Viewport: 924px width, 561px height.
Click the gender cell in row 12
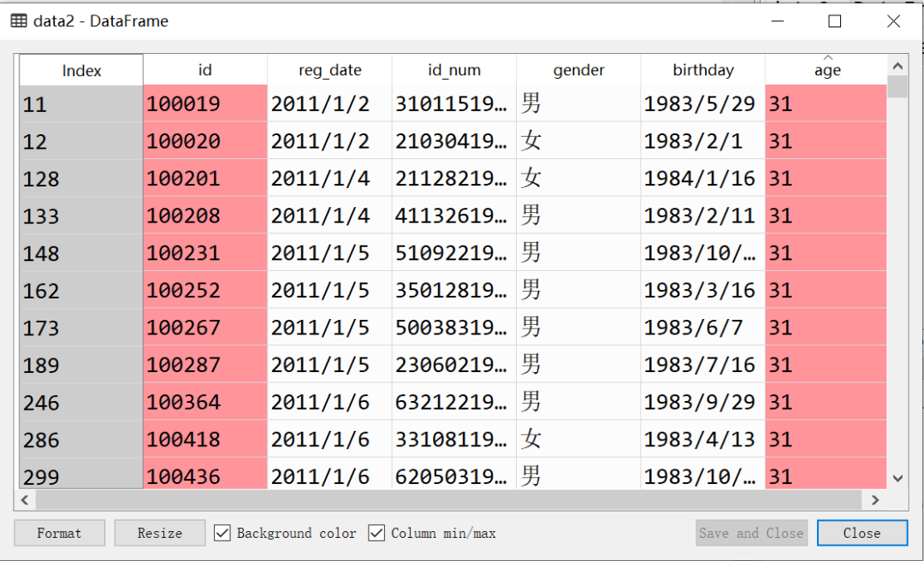point(578,141)
